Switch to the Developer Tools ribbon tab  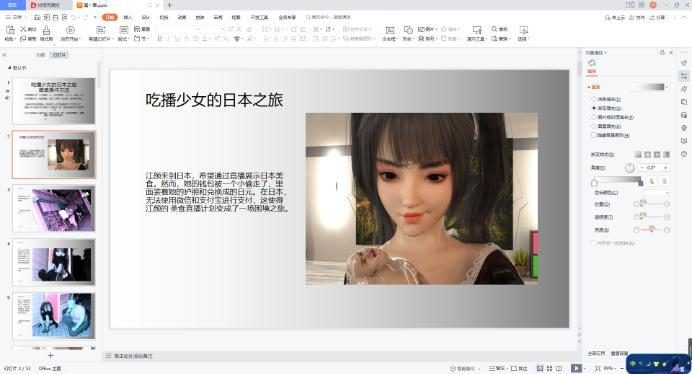pos(259,17)
